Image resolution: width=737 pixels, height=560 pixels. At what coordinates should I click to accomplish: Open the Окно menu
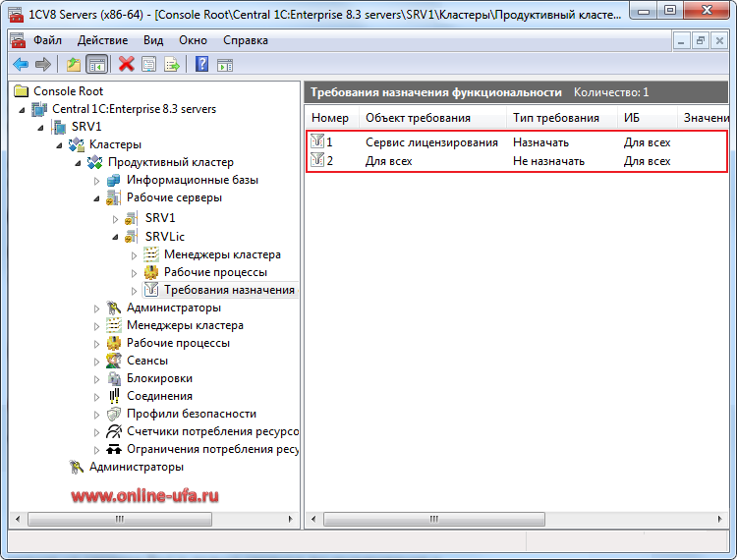tap(193, 40)
